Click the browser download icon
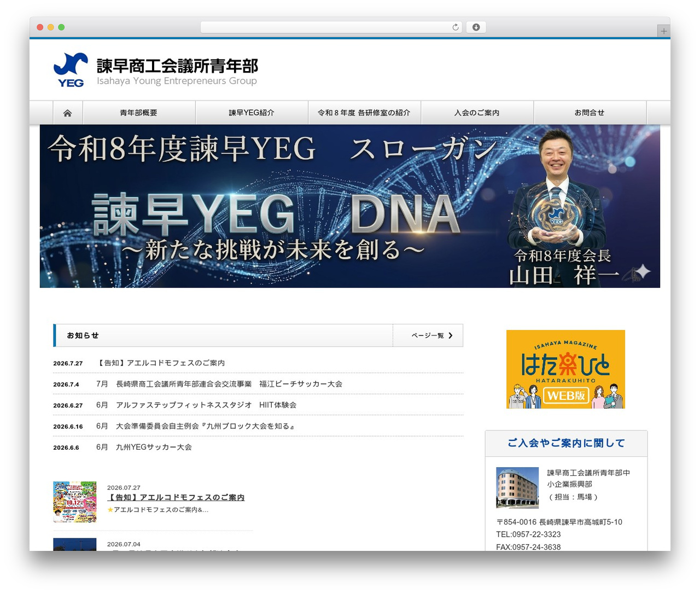Screen dimensions: 700x593 click(476, 27)
